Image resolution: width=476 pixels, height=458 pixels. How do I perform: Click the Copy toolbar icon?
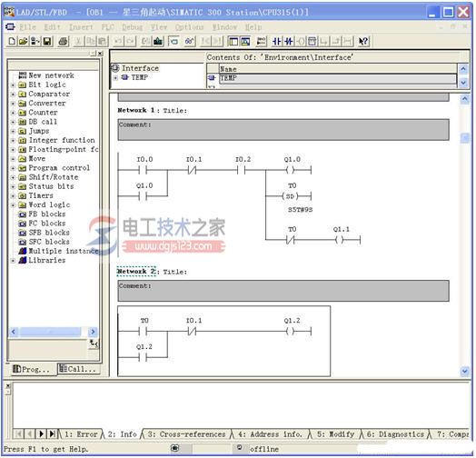point(90,41)
